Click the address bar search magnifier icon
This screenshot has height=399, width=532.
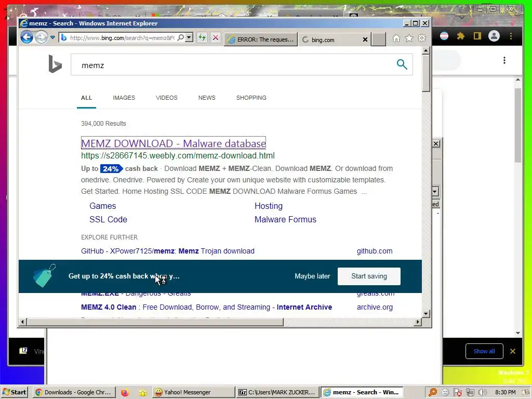point(181,37)
